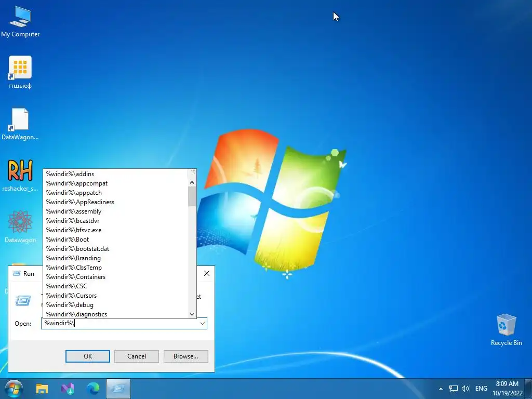Image resolution: width=532 pixels, height=399 pixels.
Task: Choose %windir%\Branding suggestion
Action: pos(115,258)
